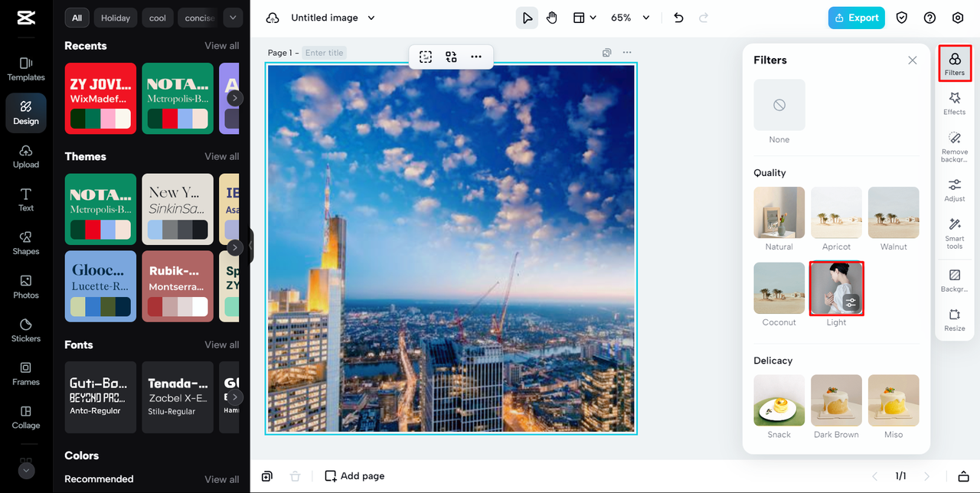Apply the Apricot filter
980x493 pixels.
pos(836,213)
